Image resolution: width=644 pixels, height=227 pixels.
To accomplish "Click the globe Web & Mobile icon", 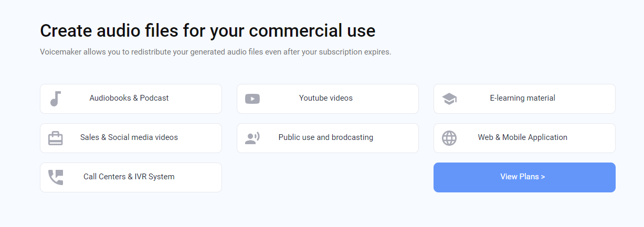I will click(x=449, y=138).
